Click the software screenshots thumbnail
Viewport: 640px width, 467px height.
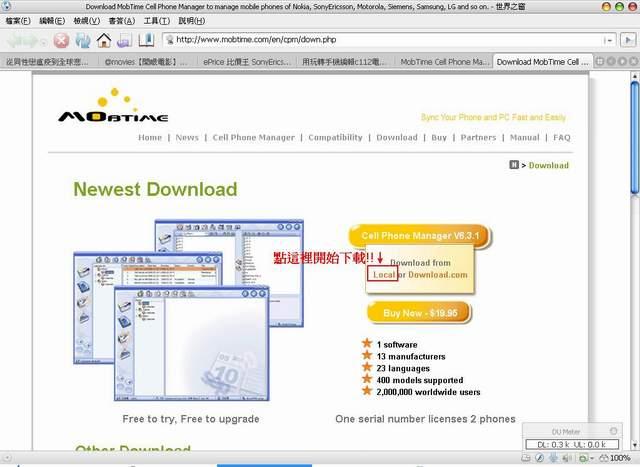tap(189, 310)
